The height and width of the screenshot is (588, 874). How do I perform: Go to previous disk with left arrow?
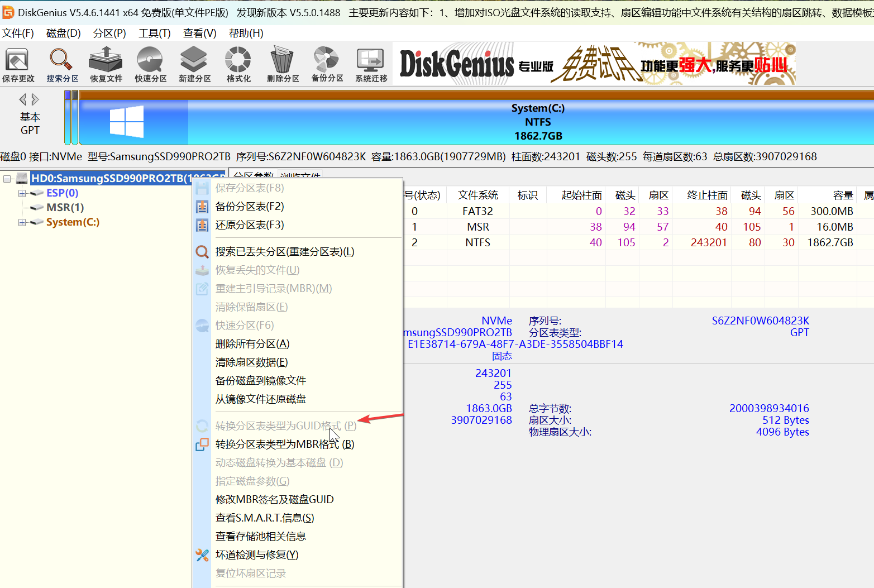pyautogui.click(x=22, y=99)
